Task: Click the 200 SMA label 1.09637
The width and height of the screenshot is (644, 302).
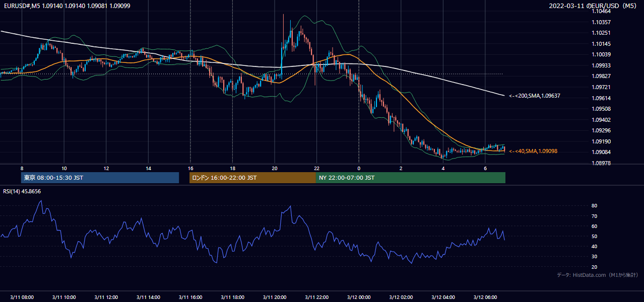Action: pyautogui.click(x=535, y=96)
